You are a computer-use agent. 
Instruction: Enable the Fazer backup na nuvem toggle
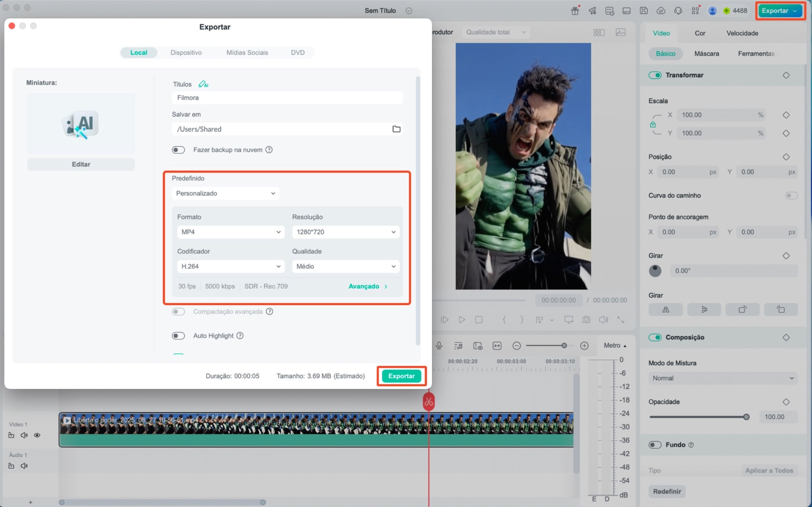tap(178, 150)
